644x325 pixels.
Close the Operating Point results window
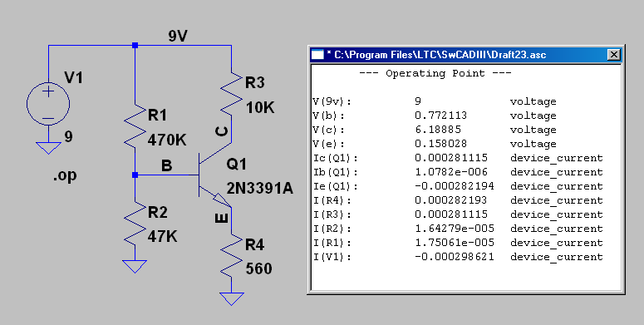[613, 55]
